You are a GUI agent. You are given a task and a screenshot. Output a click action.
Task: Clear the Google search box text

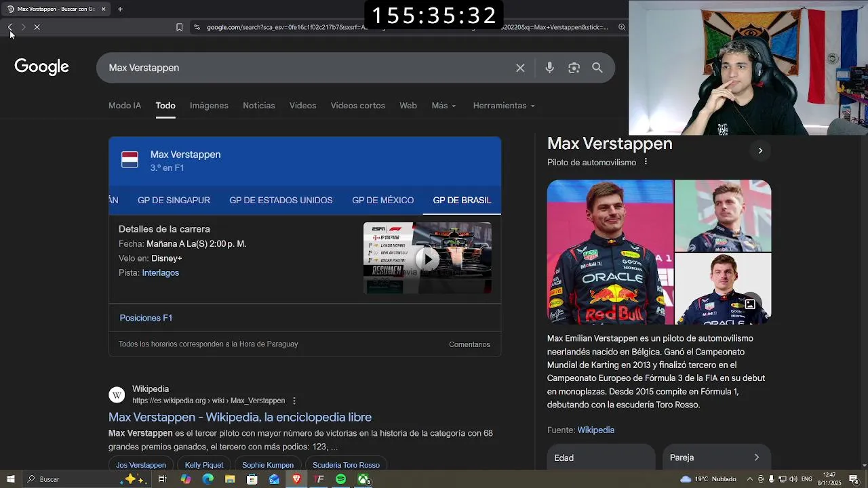[520, 68]
